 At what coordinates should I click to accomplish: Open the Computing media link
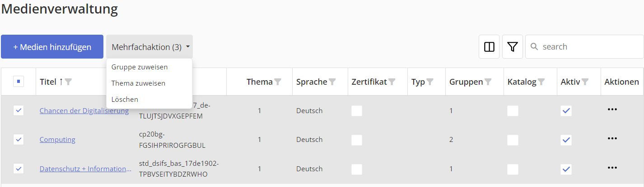tap(57, 140)
